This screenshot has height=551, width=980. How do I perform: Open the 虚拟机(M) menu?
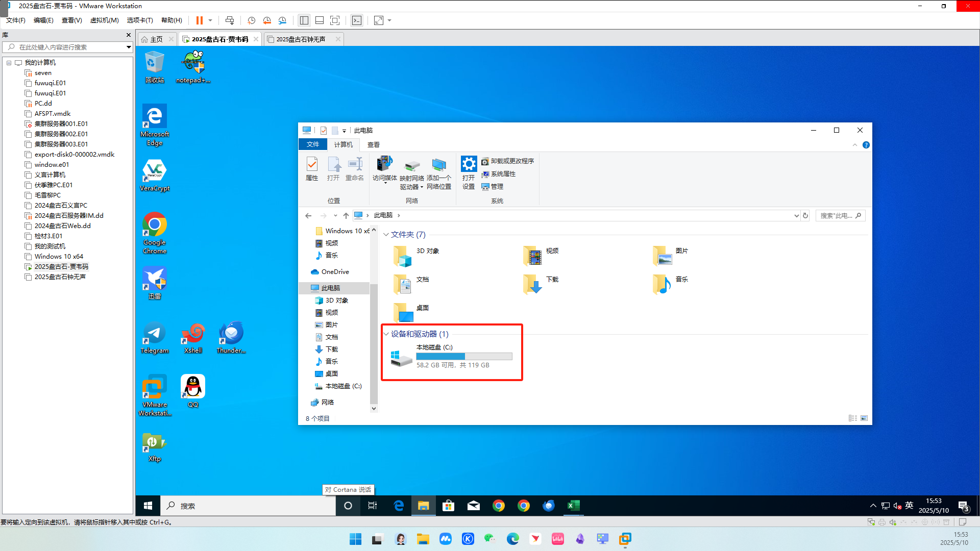point(104,20)
